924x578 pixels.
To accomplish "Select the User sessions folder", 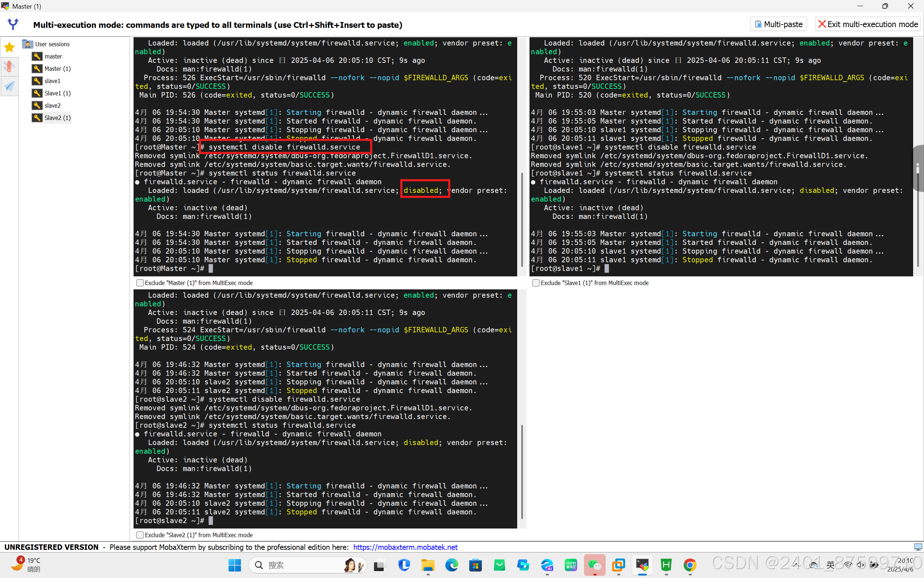I will click(46, 44).
